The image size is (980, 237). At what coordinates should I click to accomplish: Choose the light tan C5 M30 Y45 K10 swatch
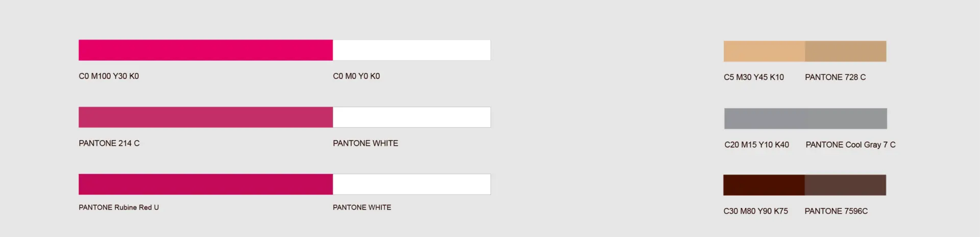click(764, 51)
